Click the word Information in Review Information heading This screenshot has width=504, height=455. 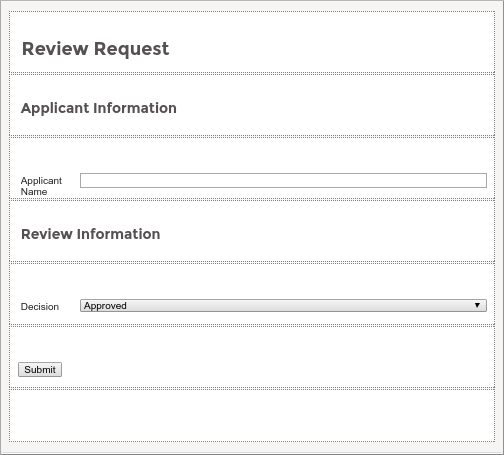pyautogui.click(x=119, y=234)
